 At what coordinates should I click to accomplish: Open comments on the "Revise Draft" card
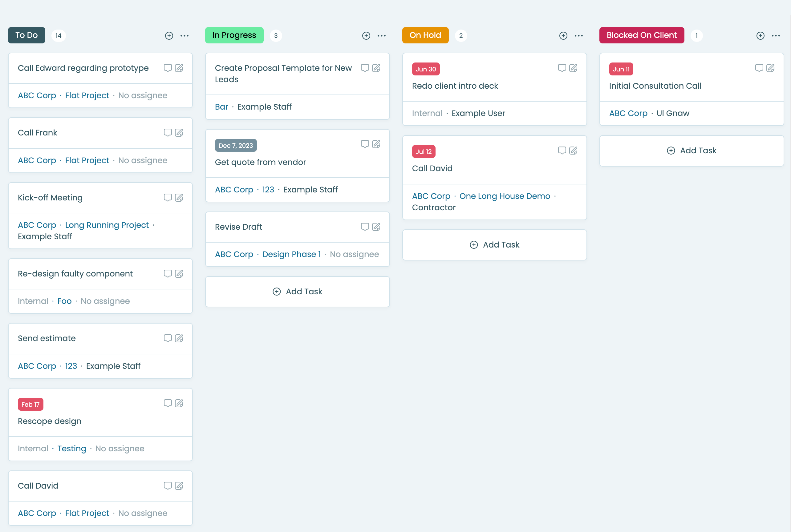pos(365,227)
